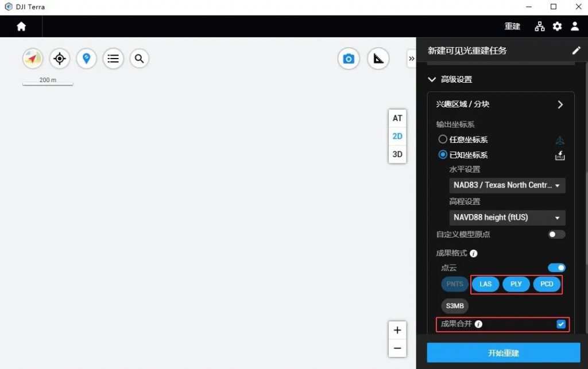Click DJI Terra app logo in title bar
This screenshot has height=369, width=588.
[x=8, y=7]
